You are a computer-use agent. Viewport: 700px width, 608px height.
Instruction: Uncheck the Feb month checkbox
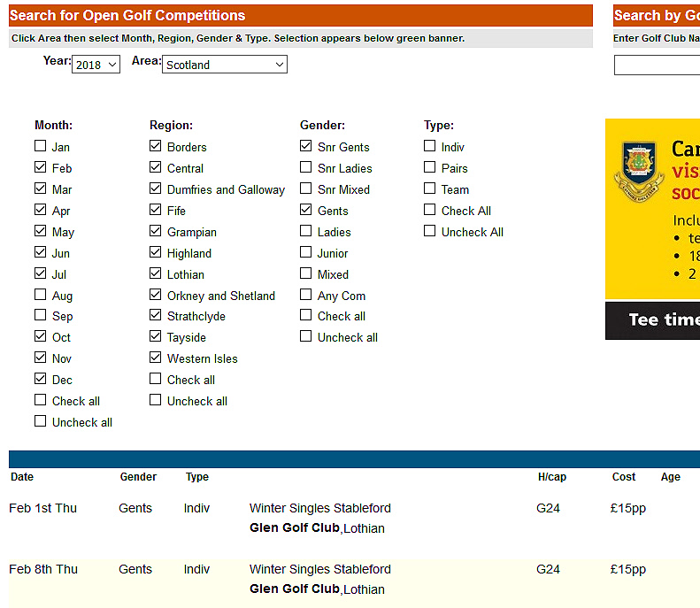coord(41,167)
